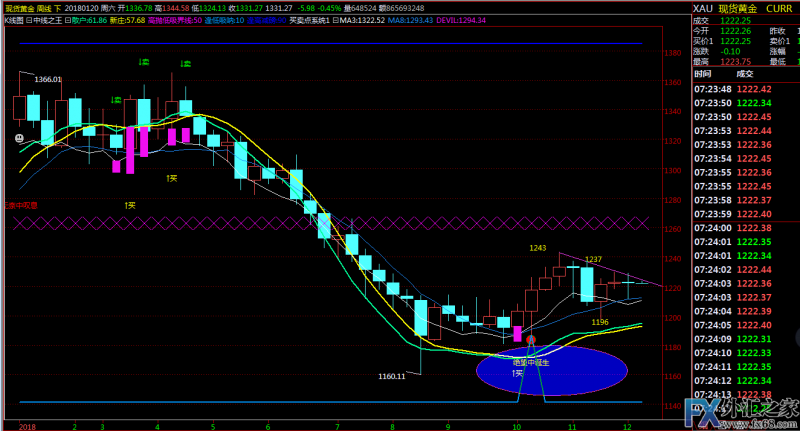Click the FX168 watermark logo

[737, 412]
